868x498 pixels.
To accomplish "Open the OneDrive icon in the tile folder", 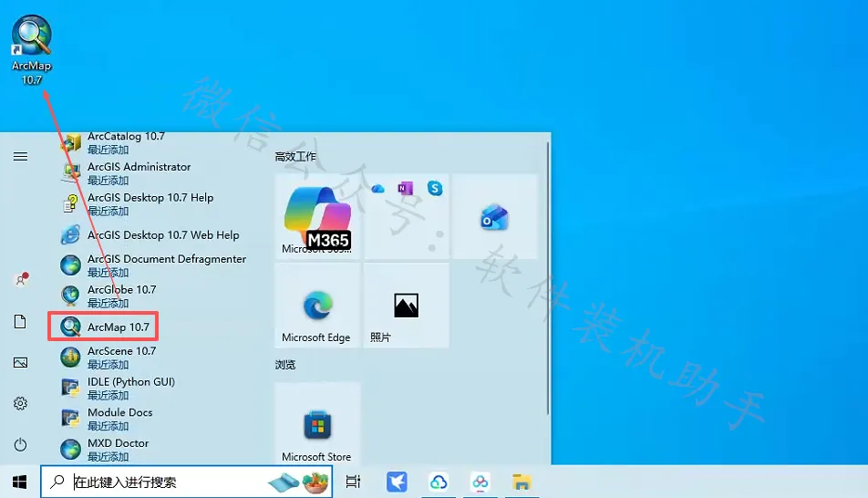I will [378, 189].
